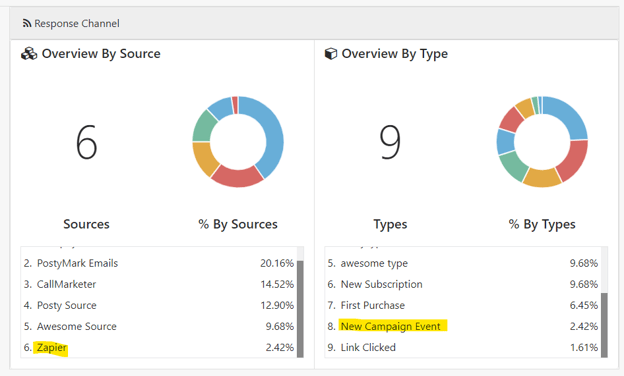Click the Response Channel RSS icon

[27, 23]
